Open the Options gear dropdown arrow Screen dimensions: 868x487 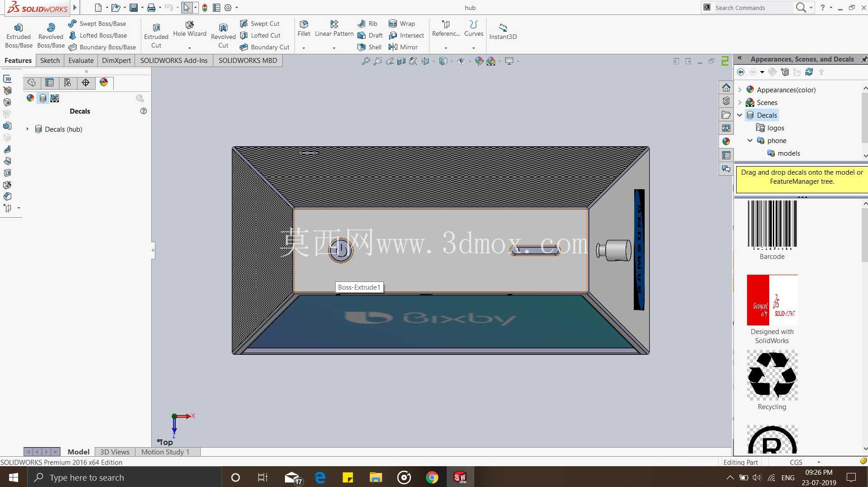[236, 8]
